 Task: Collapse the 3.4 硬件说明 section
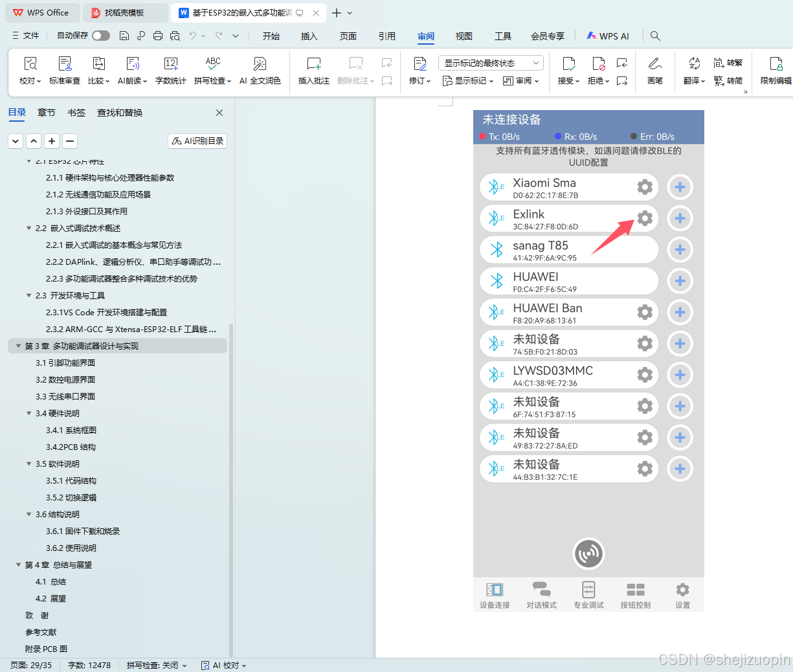click(28, 413)
